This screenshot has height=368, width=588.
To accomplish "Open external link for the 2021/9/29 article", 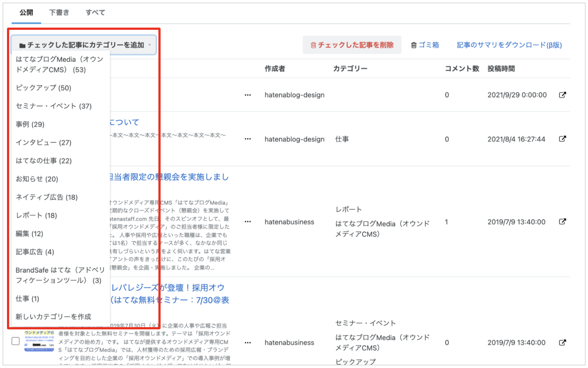I will (x=562, y=95).
